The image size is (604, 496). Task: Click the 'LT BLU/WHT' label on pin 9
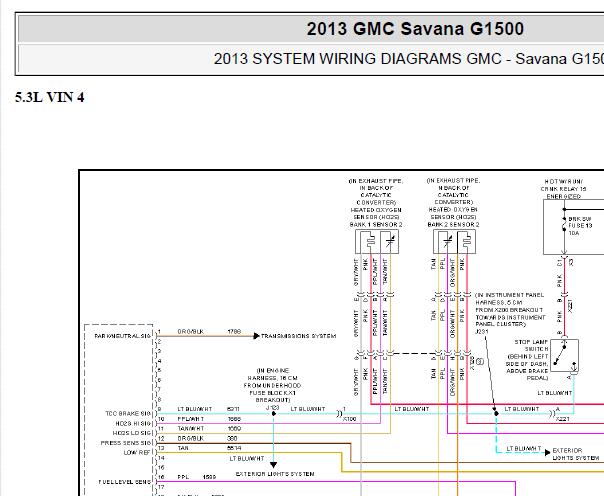point(195,409)
